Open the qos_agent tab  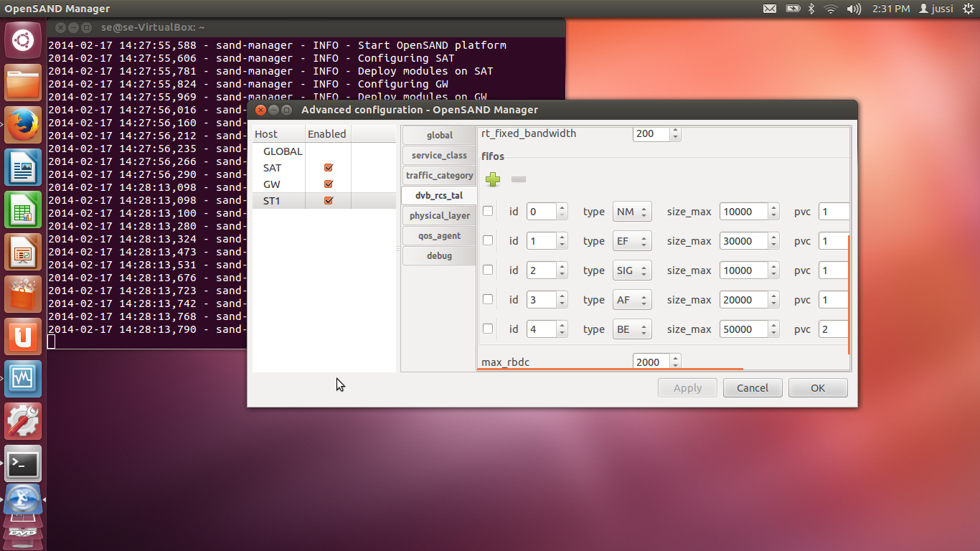click(x=439, y=235)
